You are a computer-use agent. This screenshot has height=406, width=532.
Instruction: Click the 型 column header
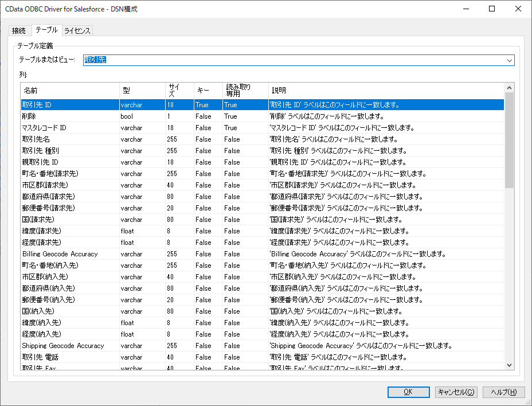143,90
